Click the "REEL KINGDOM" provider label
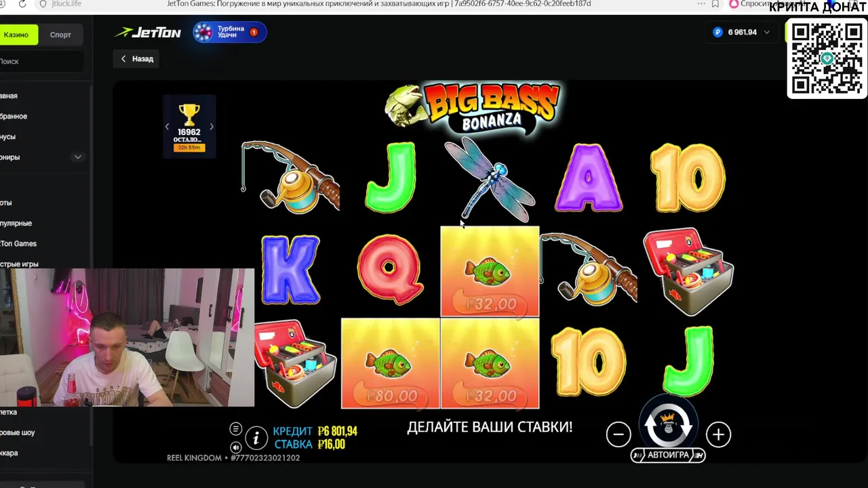868x488 pixels. tap(194, 458)
